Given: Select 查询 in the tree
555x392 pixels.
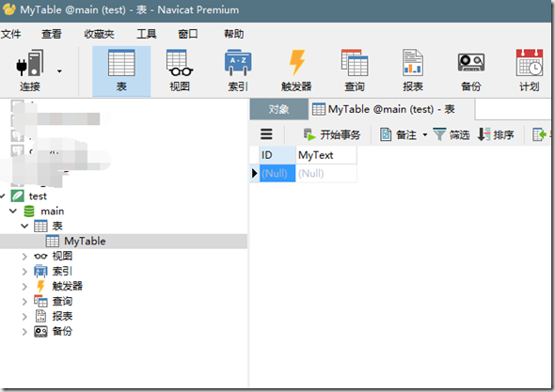Looking at the screenshot, I should 62,301.
